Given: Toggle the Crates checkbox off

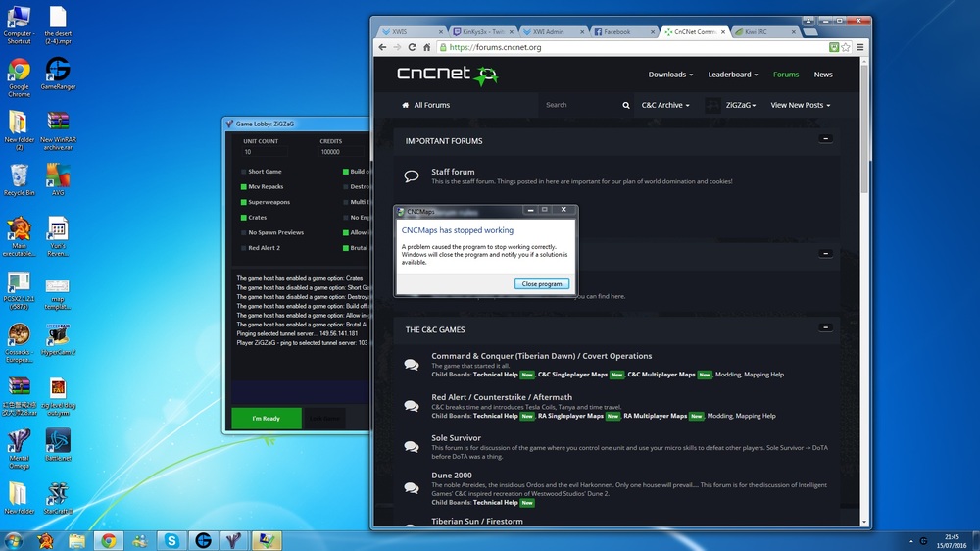Looking at the screenshot, I should 244,218.
